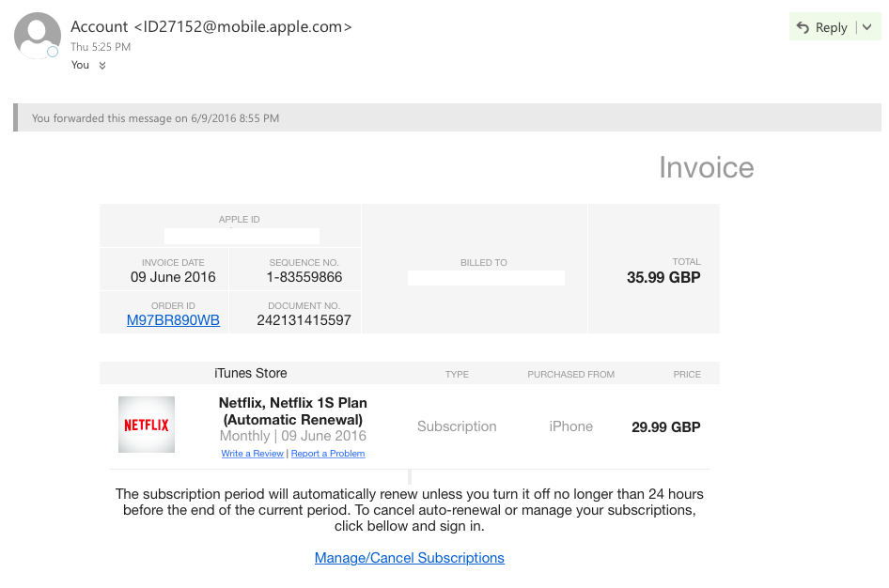Click the sender's profile avatar
The image size is (889, 588).
38,35
